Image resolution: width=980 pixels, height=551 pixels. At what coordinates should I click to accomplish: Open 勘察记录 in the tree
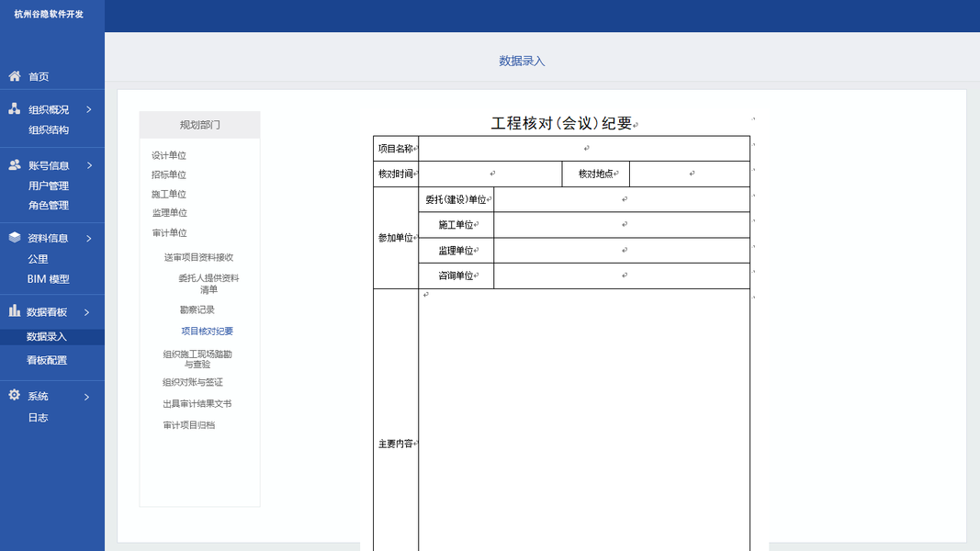pos(197,309)
